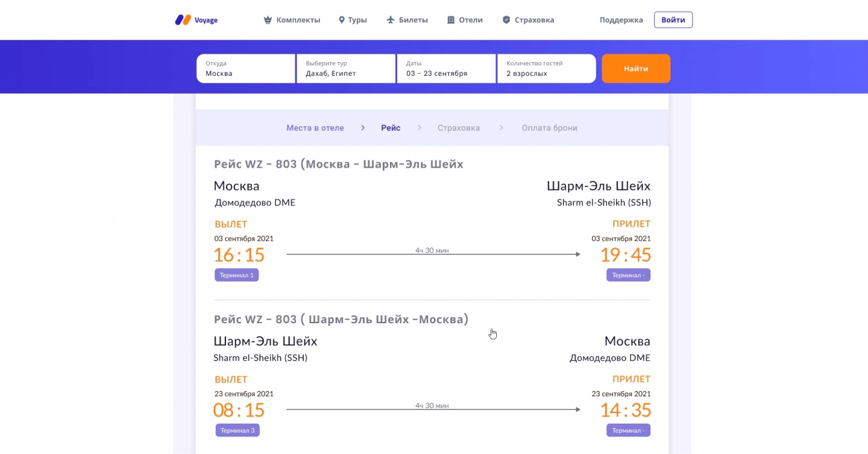Click the location pin icon beside Туры
Viewport: 868px width, 454px height.
point(341,20)
